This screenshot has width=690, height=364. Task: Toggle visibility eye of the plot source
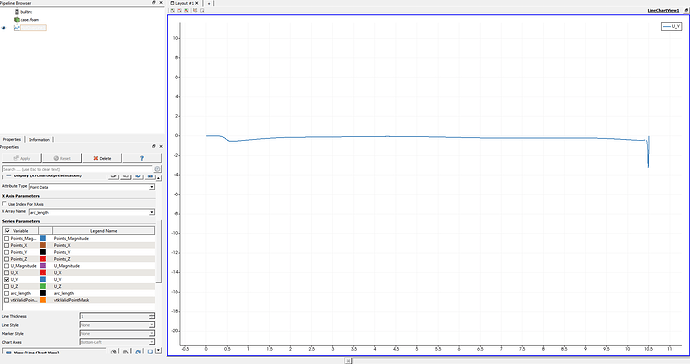4,28
